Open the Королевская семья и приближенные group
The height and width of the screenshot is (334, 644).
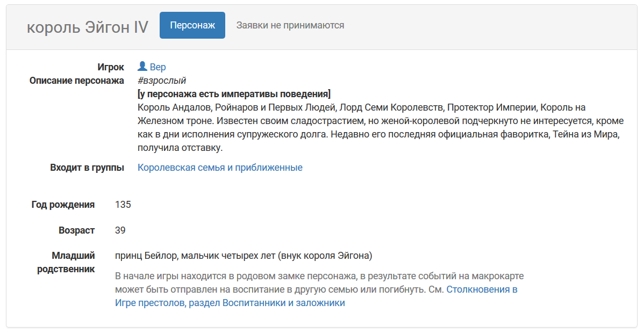click(x=220, y=168)
